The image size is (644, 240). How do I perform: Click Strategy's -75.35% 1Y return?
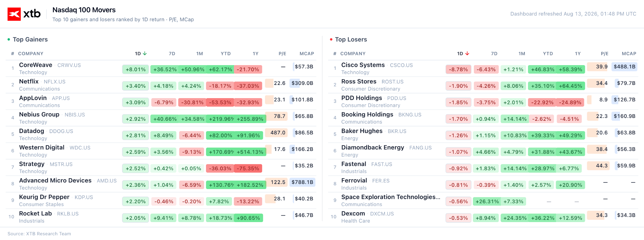point(248,169)
